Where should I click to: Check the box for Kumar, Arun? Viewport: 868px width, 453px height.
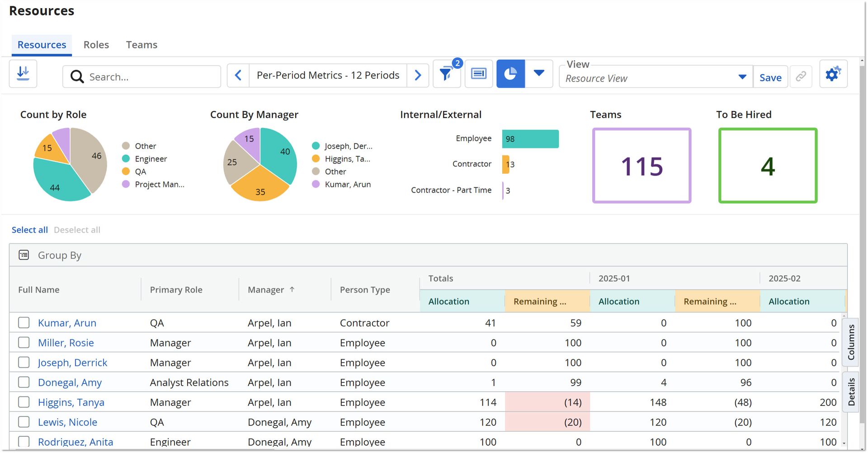click(x=24, y=323)
